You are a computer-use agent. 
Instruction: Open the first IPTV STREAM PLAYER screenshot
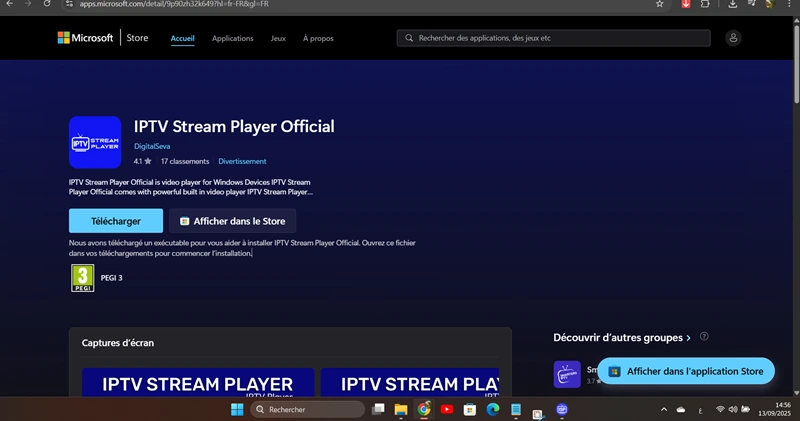[198, 383]
